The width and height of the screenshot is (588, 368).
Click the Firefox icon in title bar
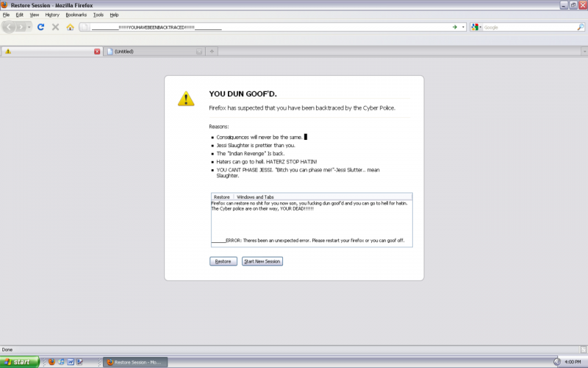4,5
